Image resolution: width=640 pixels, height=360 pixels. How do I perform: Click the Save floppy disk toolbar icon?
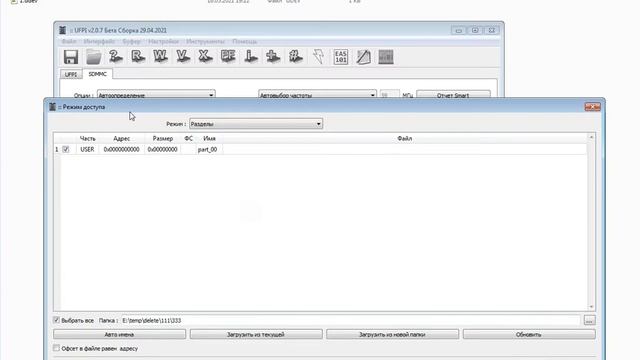71,57
